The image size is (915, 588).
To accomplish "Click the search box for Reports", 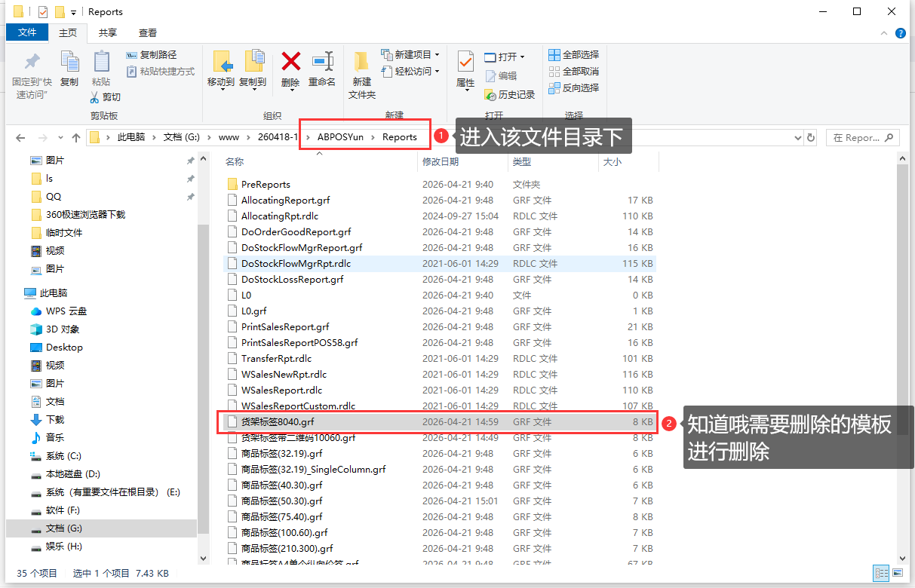I will pos(861,138).
